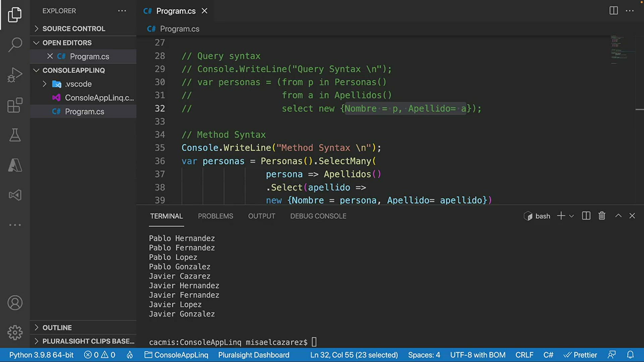Expand the .vscode folder

[x=83, y=84]
